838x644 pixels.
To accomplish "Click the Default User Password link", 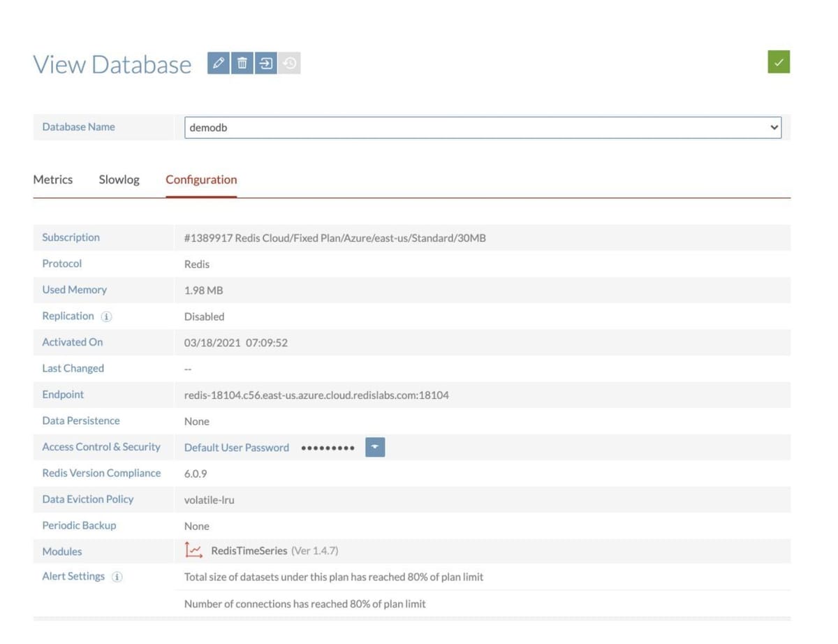I will [x=236, y=447].
